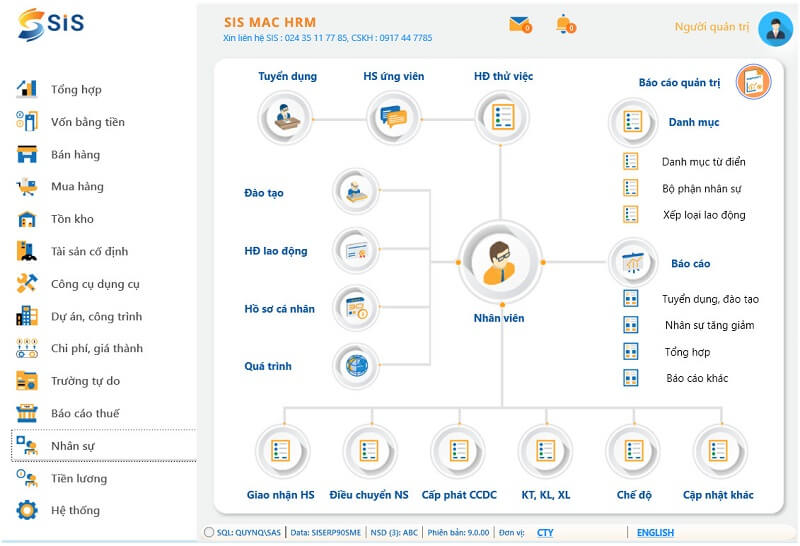Open the Tuyển dụng recruitment icon
The image size is (800, 546).
285,118
